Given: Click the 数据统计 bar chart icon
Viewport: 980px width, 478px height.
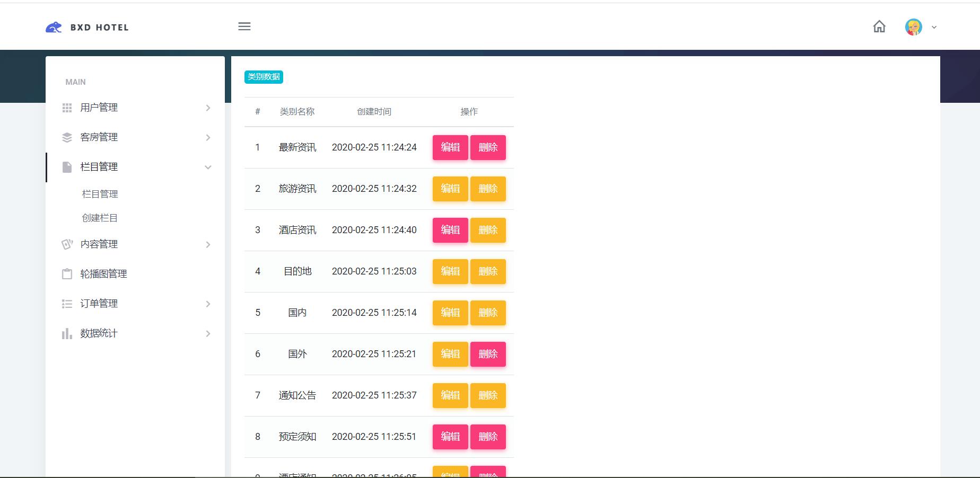Looking at the screenshot, I should point(67,334).
